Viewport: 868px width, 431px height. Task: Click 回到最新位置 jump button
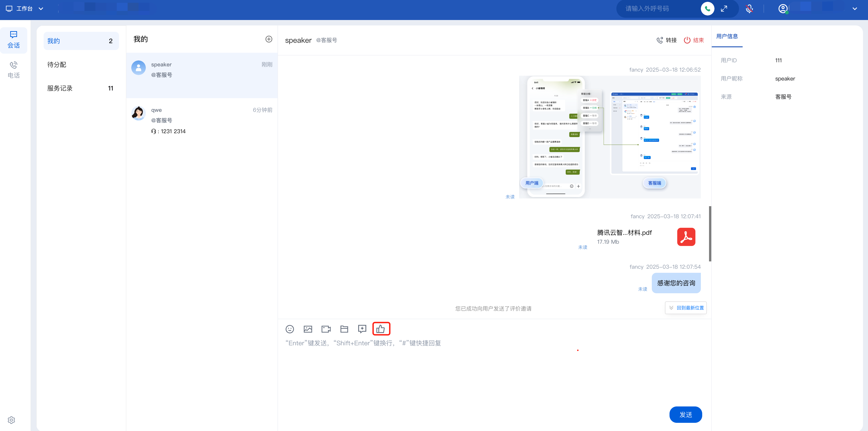[686, 308]
